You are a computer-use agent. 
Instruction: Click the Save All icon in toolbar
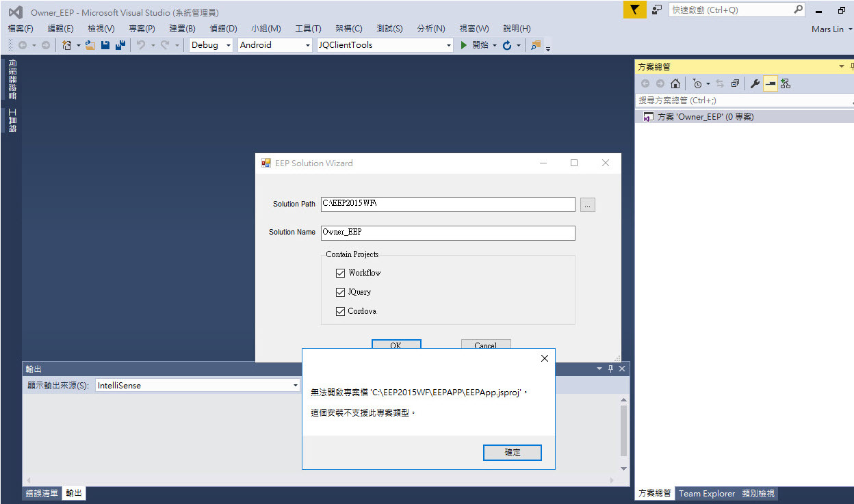120,45
